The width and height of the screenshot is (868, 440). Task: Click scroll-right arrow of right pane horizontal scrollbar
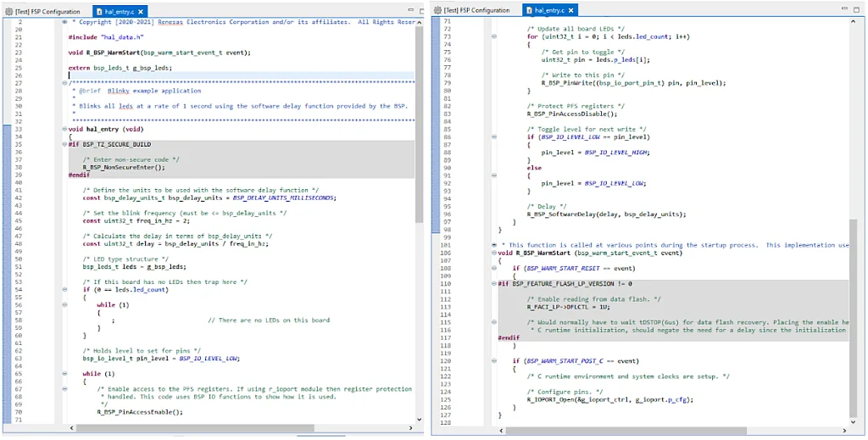coord(843,430)
